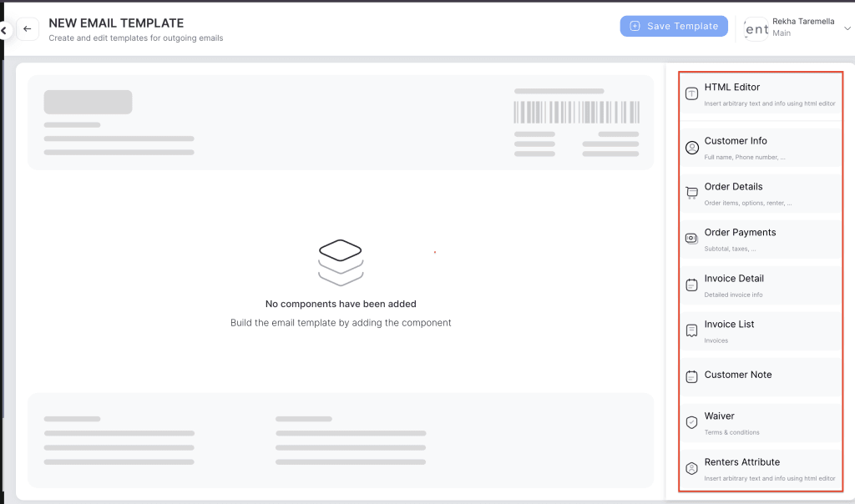Screen dimensions: 855x504
Task: Click the gray logo placeholder in header preview
Action: coord(88,102)
